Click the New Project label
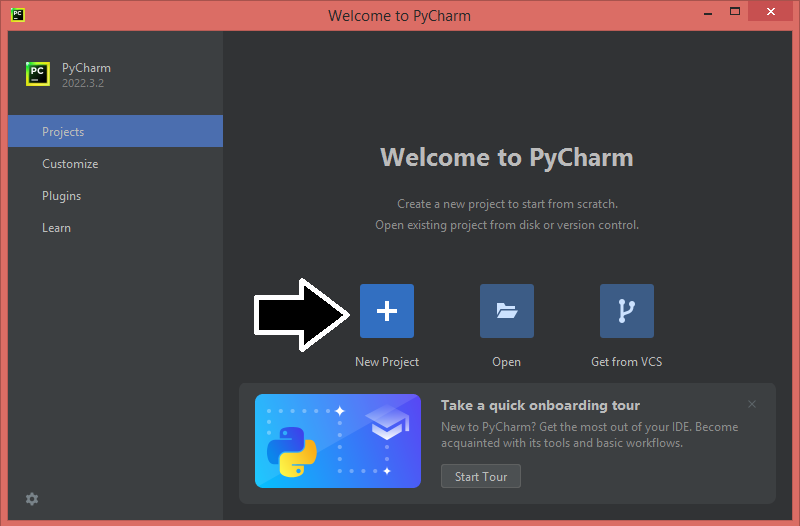The image size is (800, 526). (x=387, y=362)
